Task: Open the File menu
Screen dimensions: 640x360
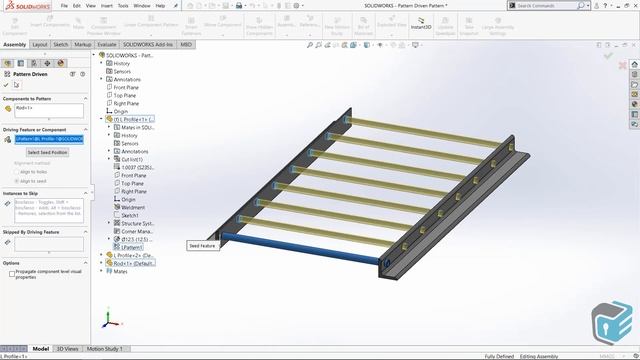Action: pos(64,6)
